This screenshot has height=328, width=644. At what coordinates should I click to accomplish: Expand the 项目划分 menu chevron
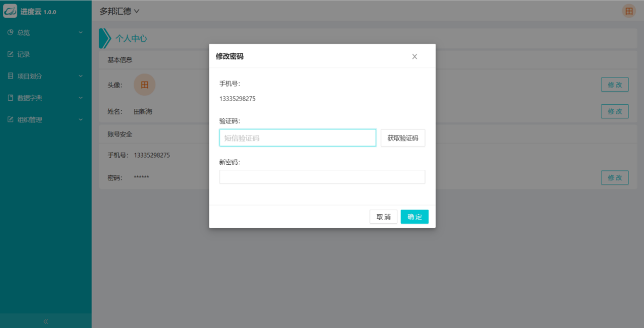[x=80, y=76]
